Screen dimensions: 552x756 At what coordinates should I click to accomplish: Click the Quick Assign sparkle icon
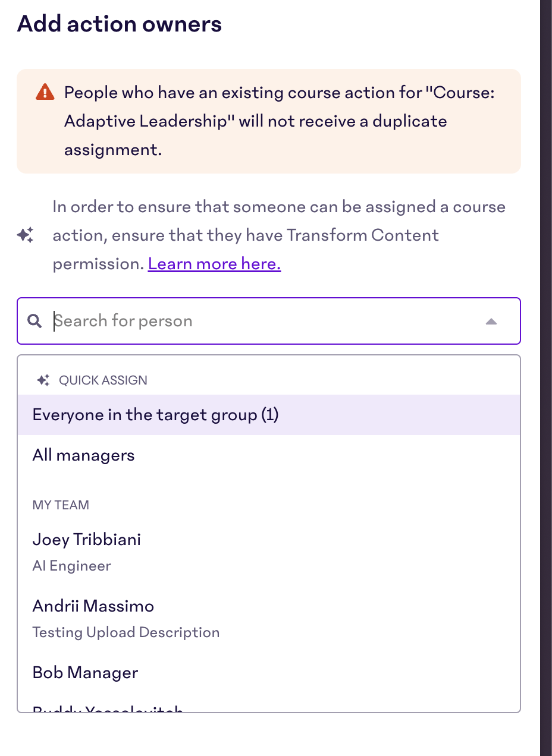(x=43, y=380)
